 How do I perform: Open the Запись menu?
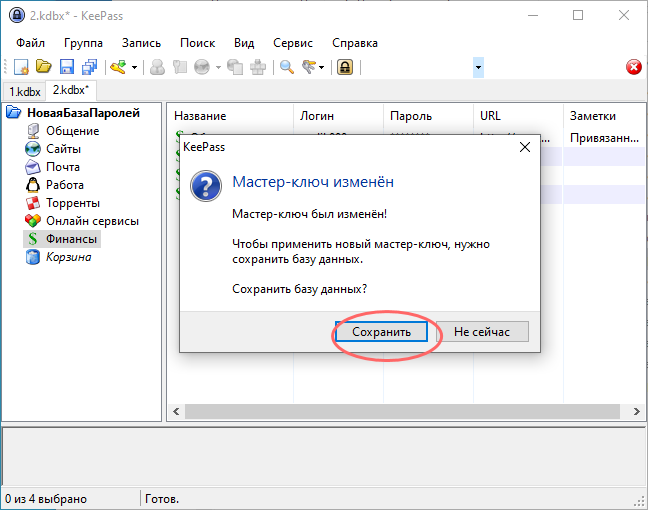(x=141, y=43)
